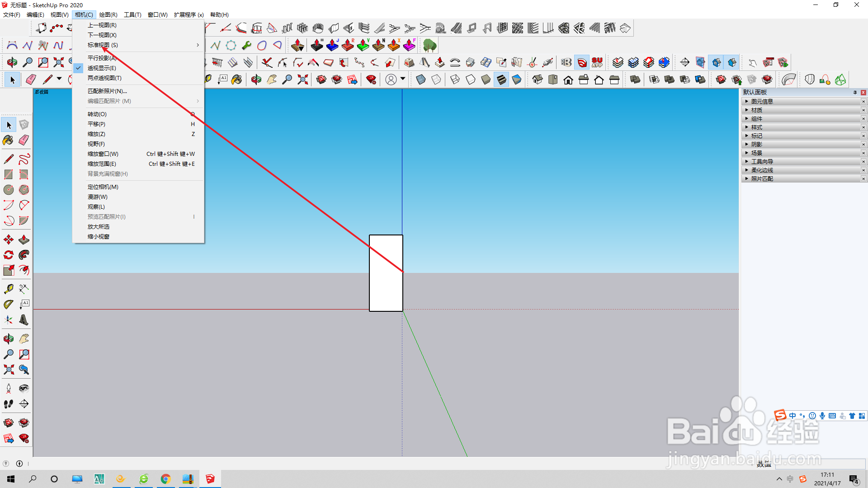Expand the 材质 materials panel section

pos(756,110)
